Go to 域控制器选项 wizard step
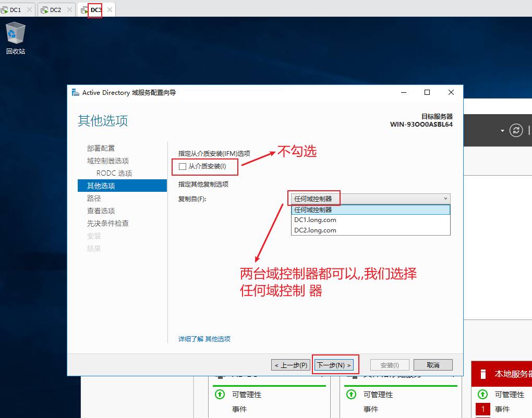Screen dimensions: 532x418 coord(108,161)
